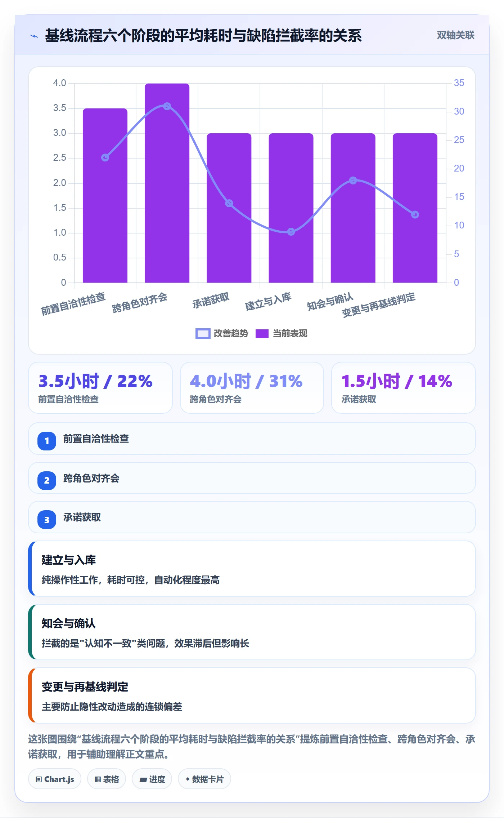Click the 当前表现 legend label

click(290, 334)
